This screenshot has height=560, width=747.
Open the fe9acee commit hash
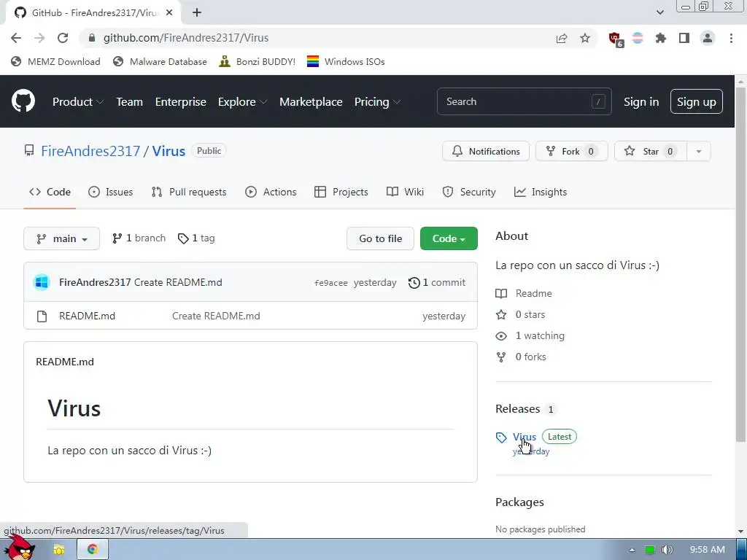click(x=330, y=283)
